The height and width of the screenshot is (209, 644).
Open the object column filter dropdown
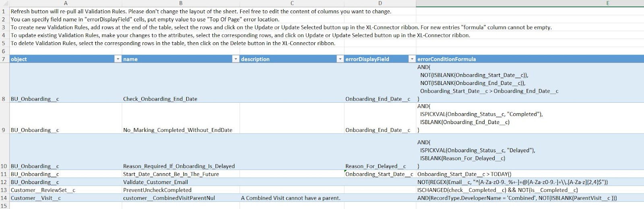118,59
